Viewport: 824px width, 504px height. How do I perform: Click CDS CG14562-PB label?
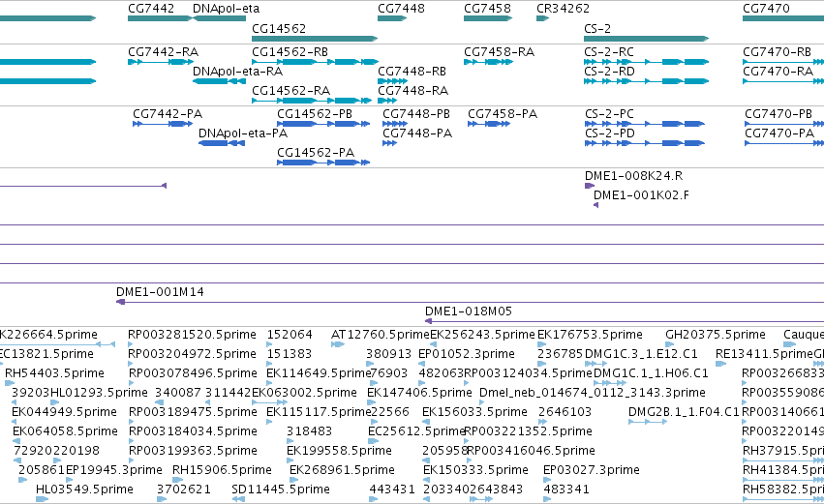tap(315, 114)
